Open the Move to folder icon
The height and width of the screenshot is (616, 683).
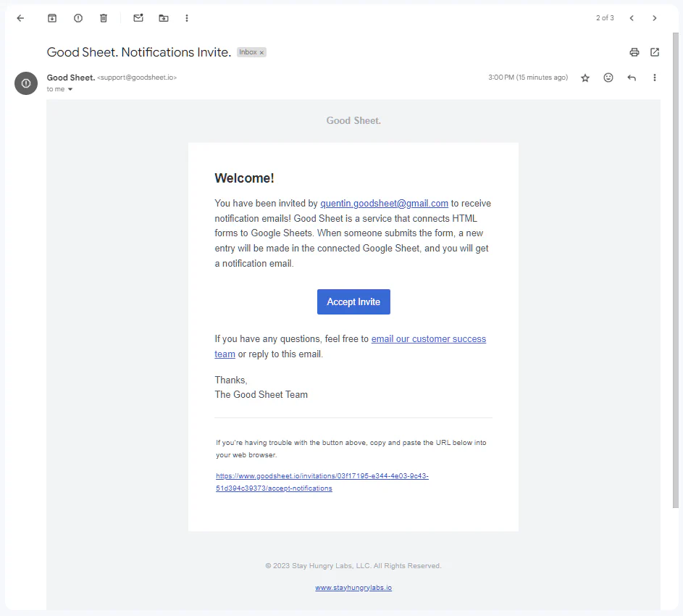tap(164, 18)
